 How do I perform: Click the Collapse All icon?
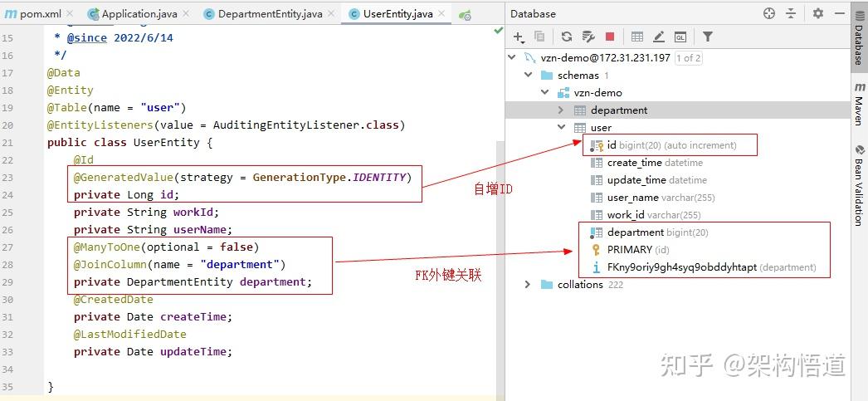pyautogui.click(x=791, y=14)
